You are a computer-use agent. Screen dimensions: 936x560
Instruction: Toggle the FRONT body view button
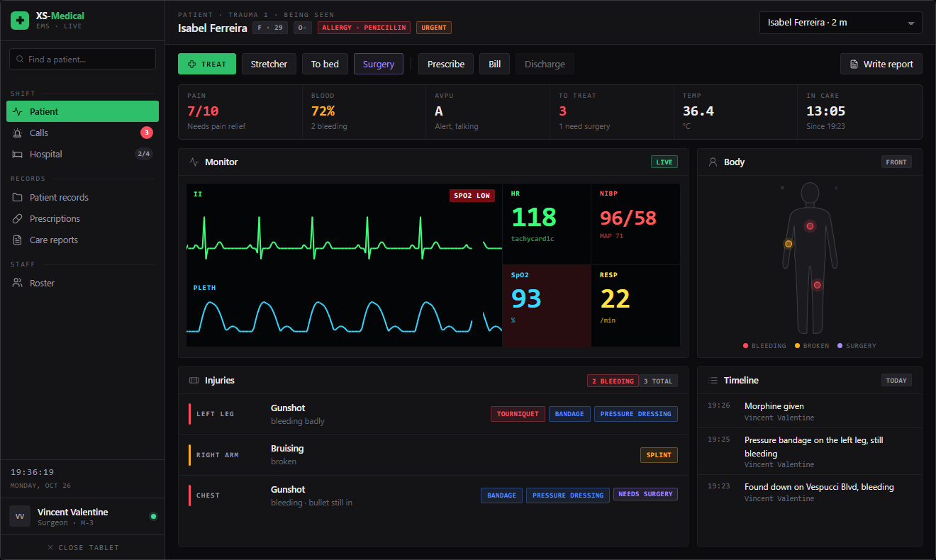tap(896, 162)
